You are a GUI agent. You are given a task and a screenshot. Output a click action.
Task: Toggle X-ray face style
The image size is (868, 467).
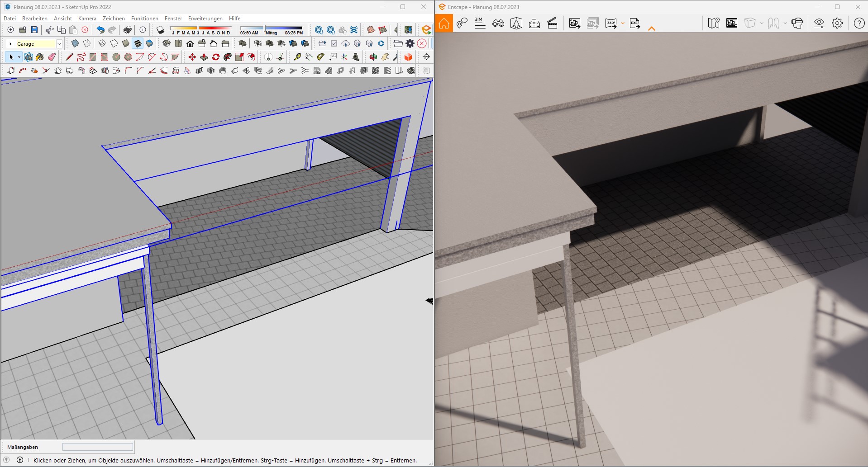[75, 43]
